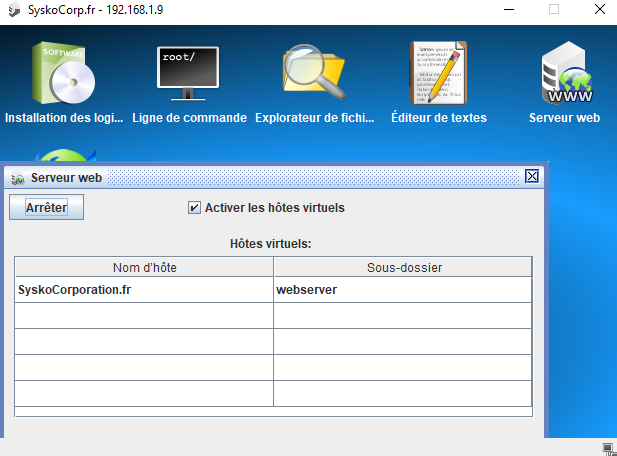Click the empty second-row Nom d'hôte cell
Image resolution: width=617 pixels, height=456 pixels.
pos(144,316)
